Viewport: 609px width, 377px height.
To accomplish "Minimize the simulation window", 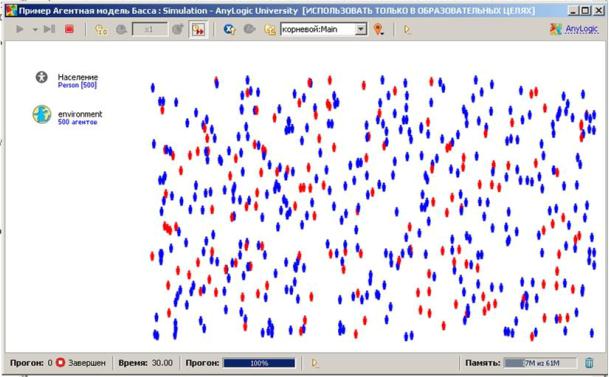I will point(572,10).
